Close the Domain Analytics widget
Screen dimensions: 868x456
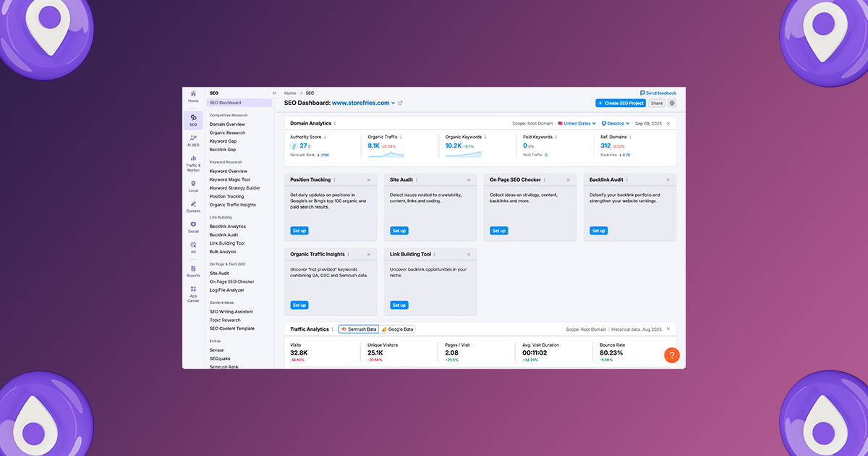(x=668, y=124)
